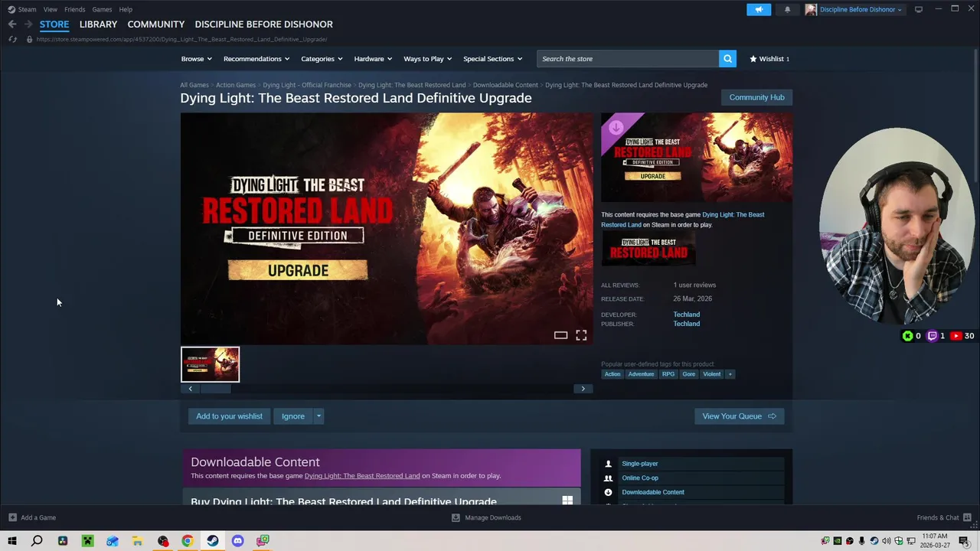Expand the Hardware dropdown

pyautogui.click(x=373, y=59)
